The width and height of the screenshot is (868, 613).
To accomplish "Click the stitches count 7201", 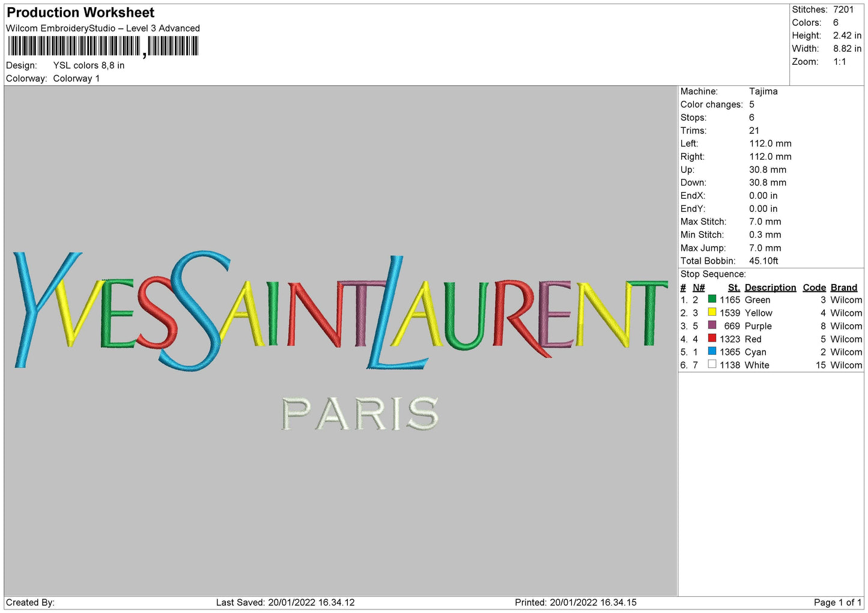I will 843,10.
